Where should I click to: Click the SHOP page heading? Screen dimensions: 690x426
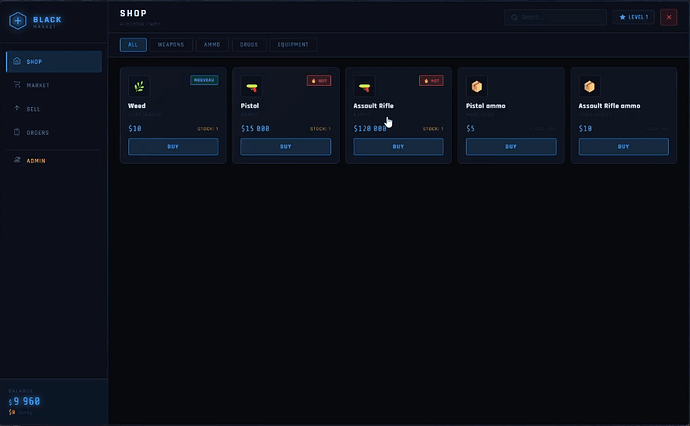[x=133, y=13]
